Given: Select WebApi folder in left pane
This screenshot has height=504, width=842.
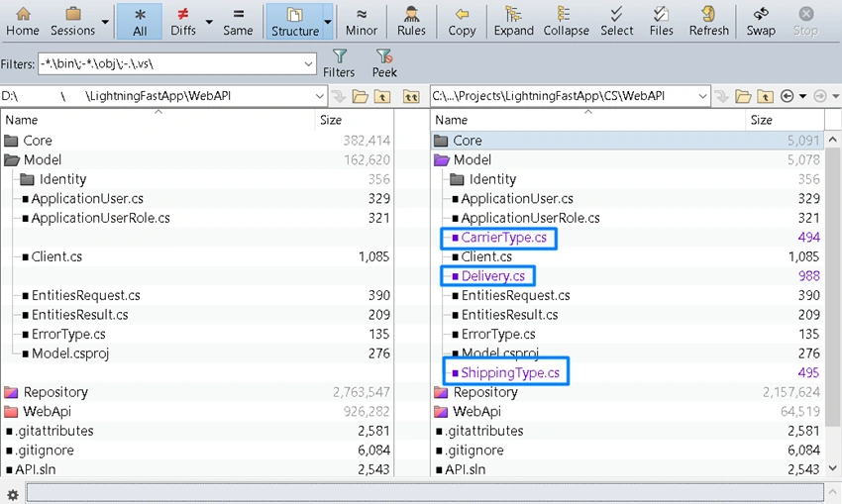Looking at the screenshot, I should pos(197,411).
